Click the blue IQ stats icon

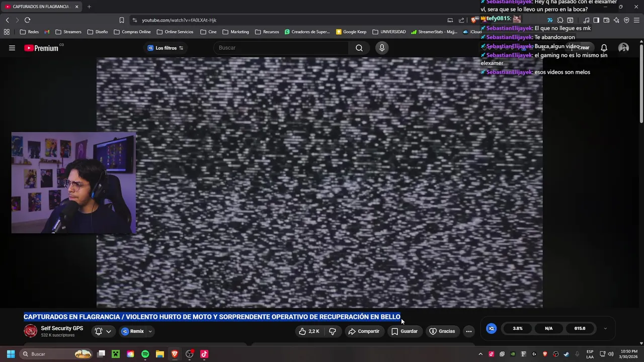pyautogui.click(x=492, y=328)
